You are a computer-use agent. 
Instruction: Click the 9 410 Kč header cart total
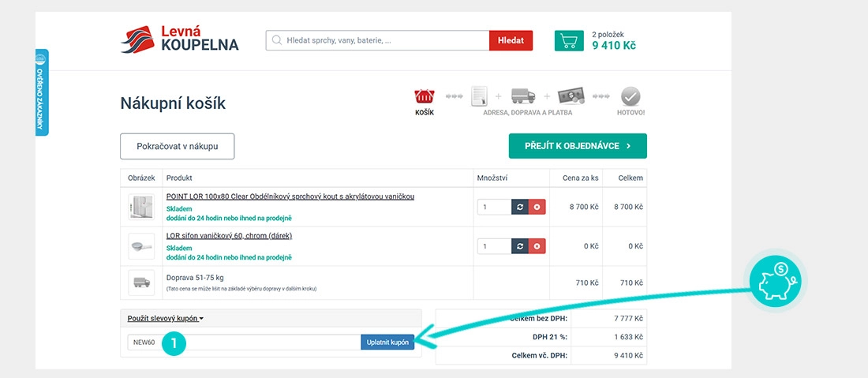[614, 46]
